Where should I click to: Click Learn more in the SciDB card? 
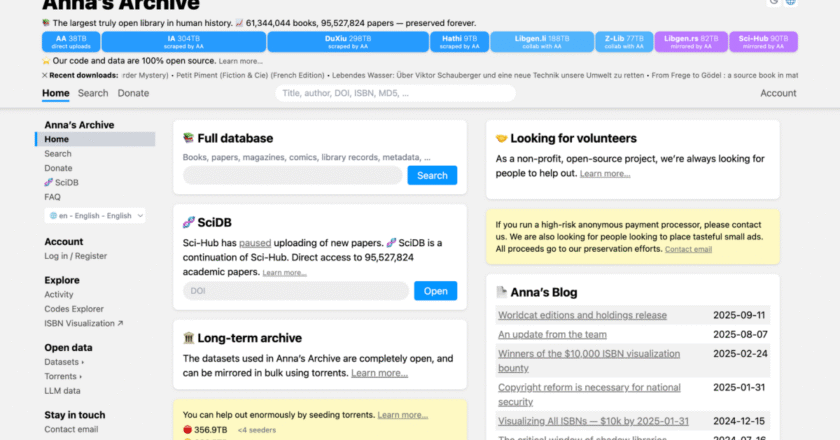(x=284, y=273)
